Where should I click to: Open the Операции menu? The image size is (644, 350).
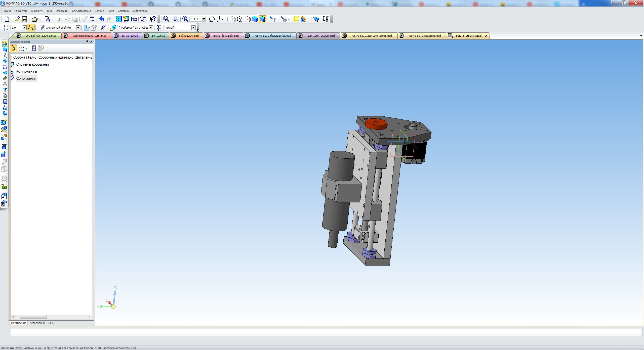click(x=62, y=11)
